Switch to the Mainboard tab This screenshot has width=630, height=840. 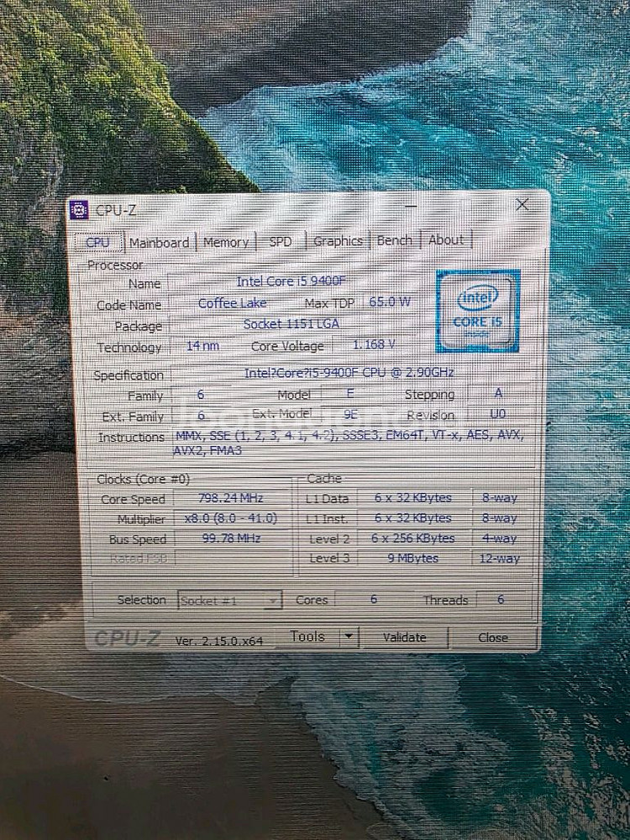159,243
